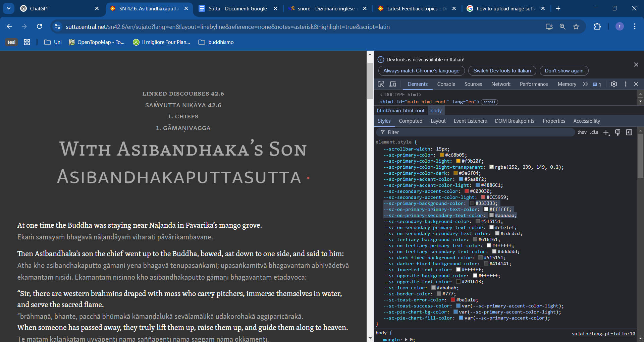Toggle the computed styles sidebar icon
This screenshot has width=644, height=342.
pyautogui.click(x=629, y=132)
